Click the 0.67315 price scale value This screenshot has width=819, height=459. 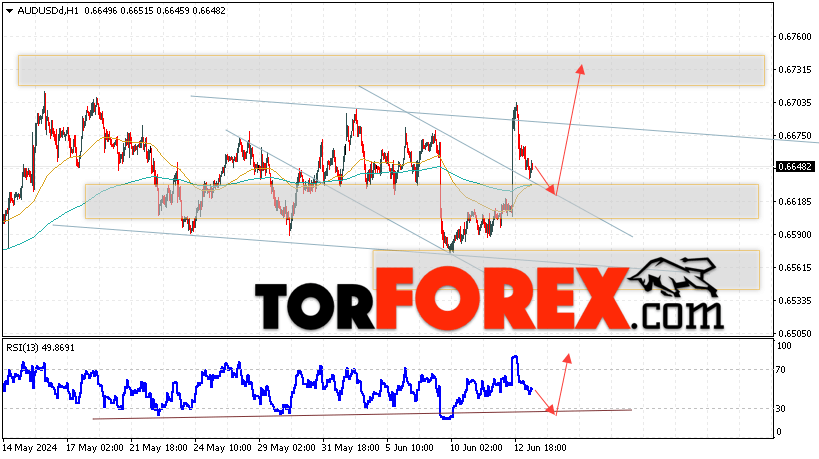[x=795, y=69]
